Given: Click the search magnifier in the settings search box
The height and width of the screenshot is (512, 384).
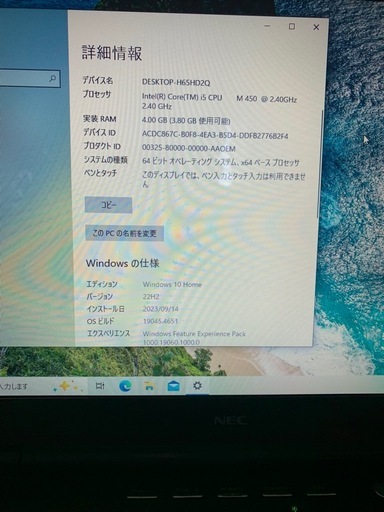Looking at the screenshot, I should click(52, 79).
